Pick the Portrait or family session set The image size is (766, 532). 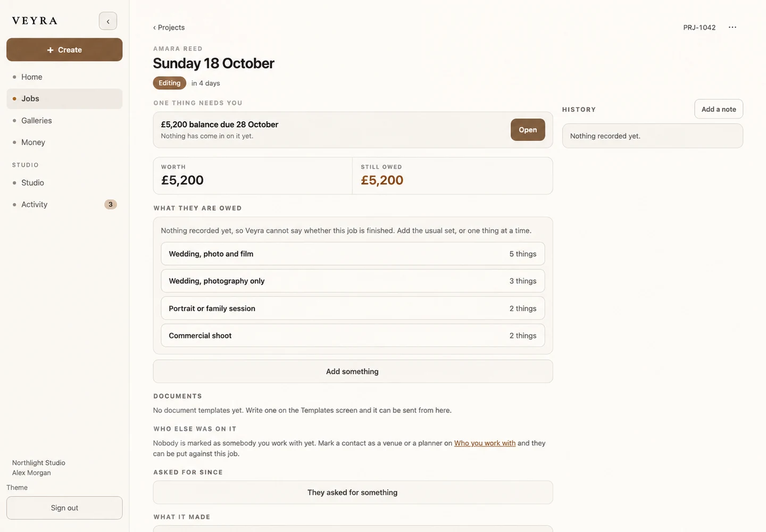click(x=353, y=309)
